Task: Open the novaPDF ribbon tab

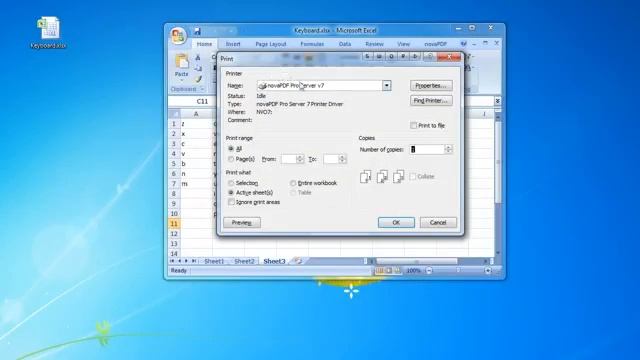Action: [x=436, y=44]
